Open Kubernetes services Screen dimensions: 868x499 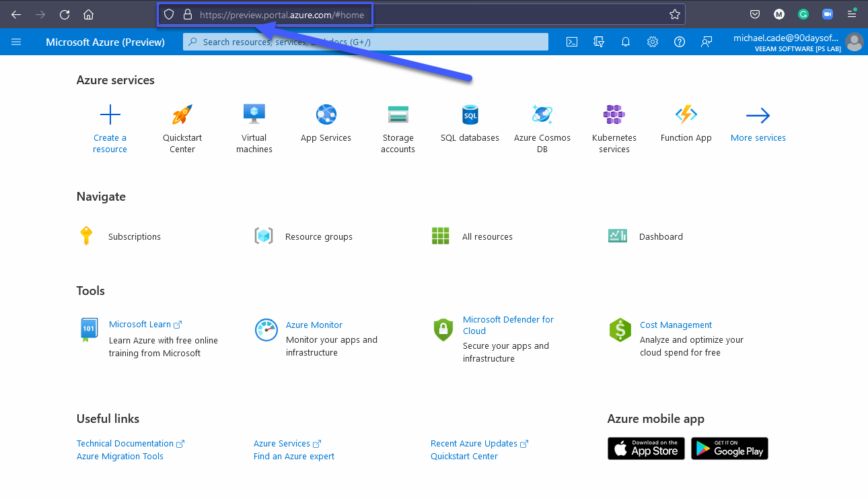click(x=614, y=114)
